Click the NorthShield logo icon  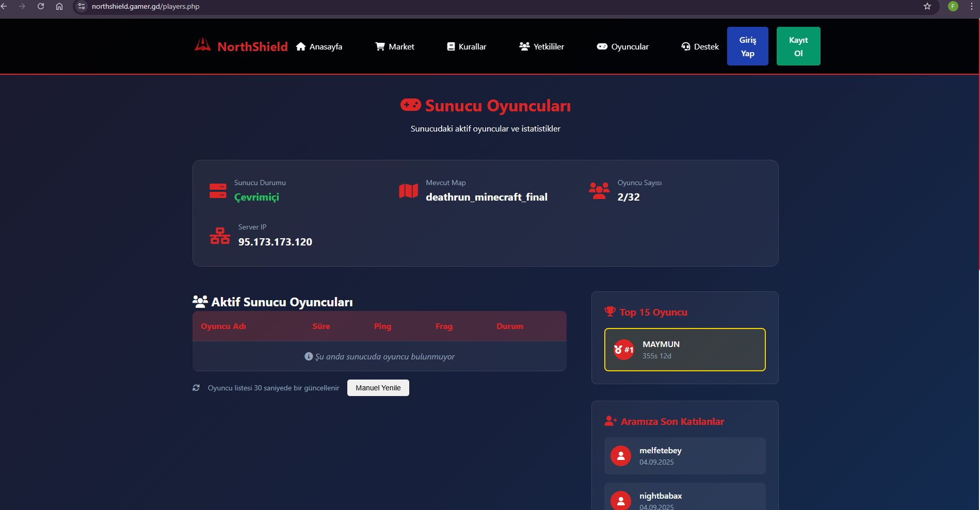pos(202,45)
